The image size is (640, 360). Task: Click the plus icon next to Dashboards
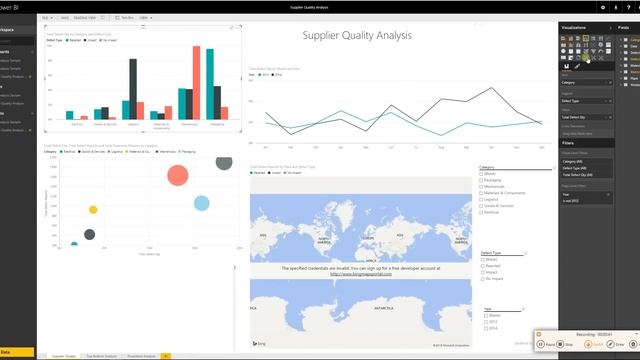[x=32, y=52]
